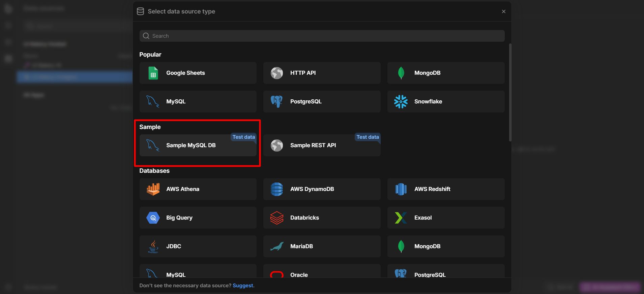The image size is (644, 294).
Task: Pick the HTTP API data source
Action: pos(322,73)
